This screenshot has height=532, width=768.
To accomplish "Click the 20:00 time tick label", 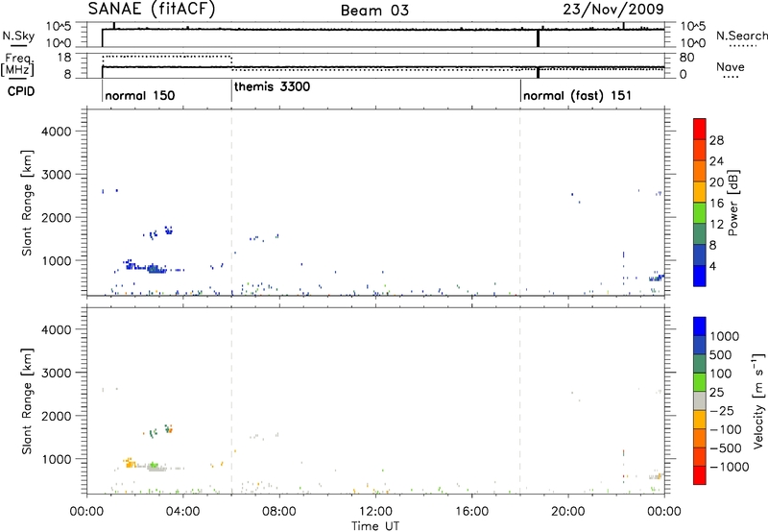I will click(x=567, y=512).
